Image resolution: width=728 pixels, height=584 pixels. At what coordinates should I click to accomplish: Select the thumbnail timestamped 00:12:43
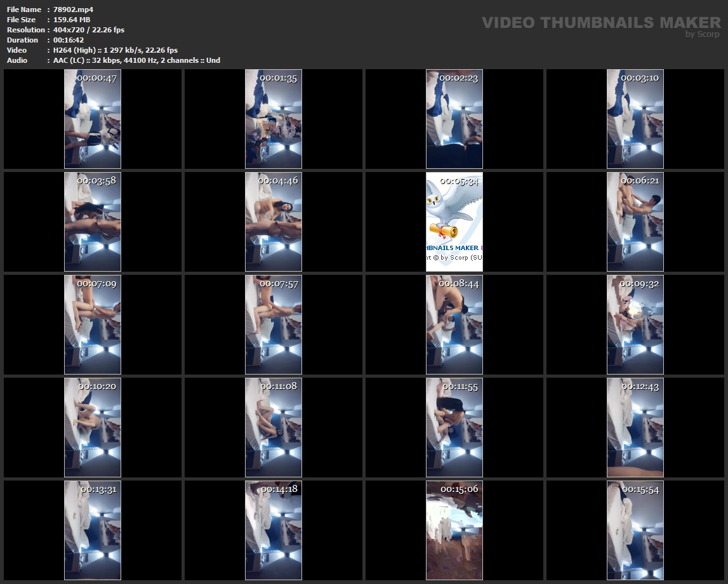[x=635, y=427]
